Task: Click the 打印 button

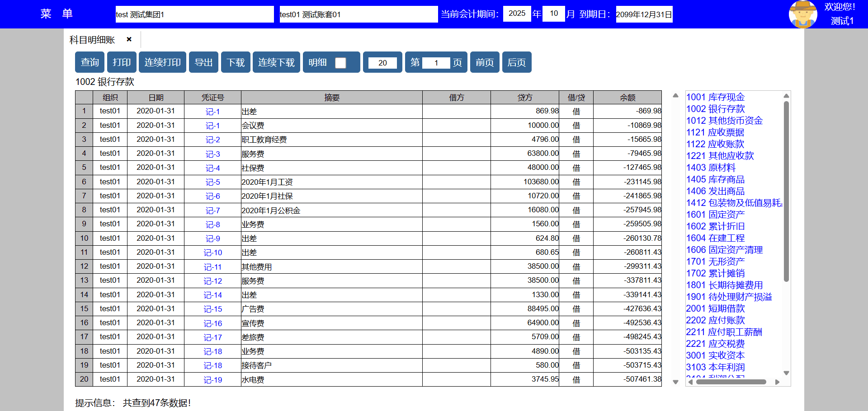Action: 122,62
